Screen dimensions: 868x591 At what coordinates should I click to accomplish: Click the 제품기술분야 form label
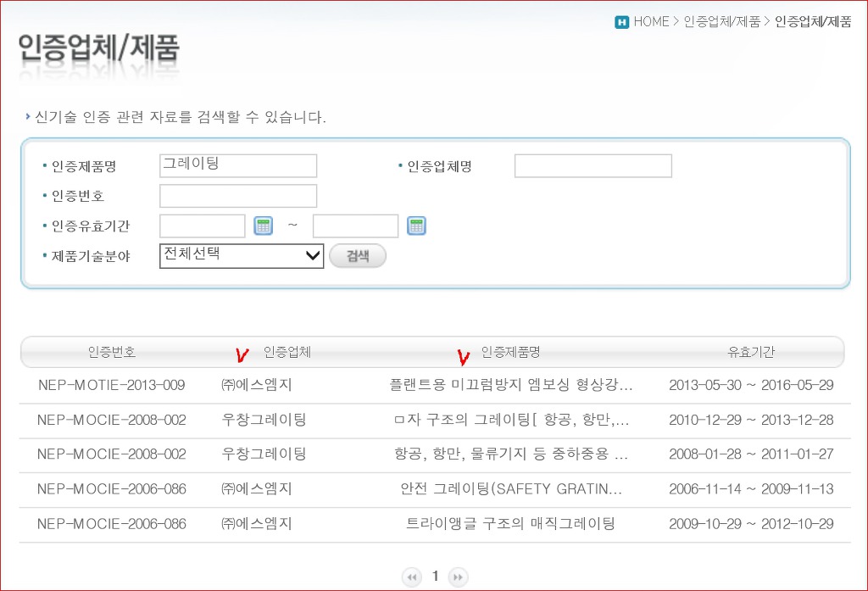[x=90, y=256]
